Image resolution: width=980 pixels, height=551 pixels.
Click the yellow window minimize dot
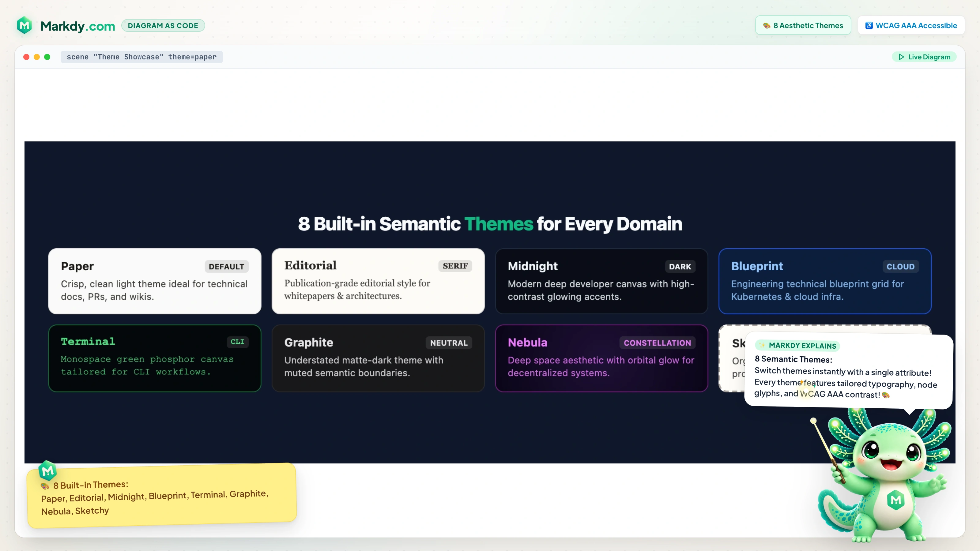37,57
